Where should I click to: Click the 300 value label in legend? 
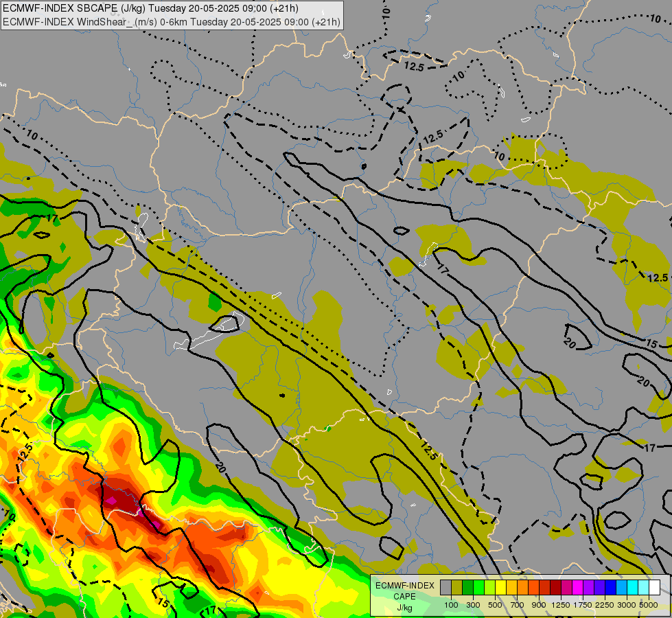pyautogui.click(x=473, y=605)
